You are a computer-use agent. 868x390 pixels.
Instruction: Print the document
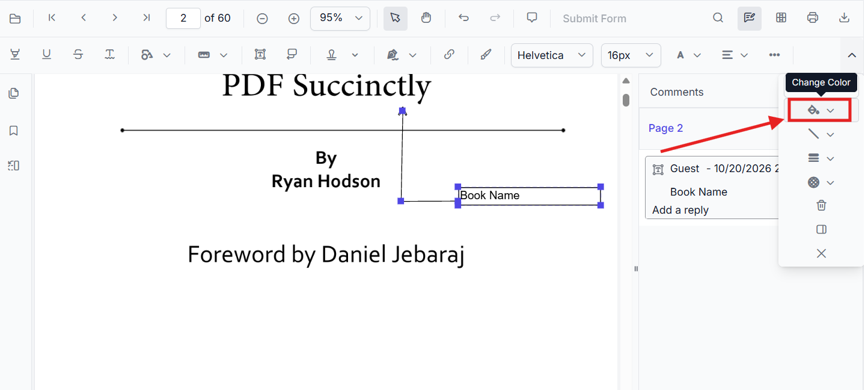click(813, 18)
